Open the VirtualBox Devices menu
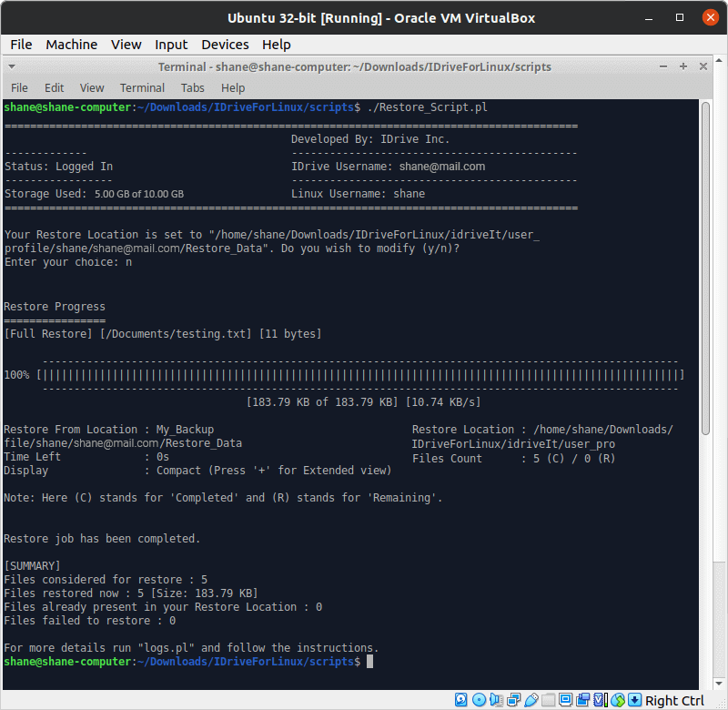 [225, 45]
